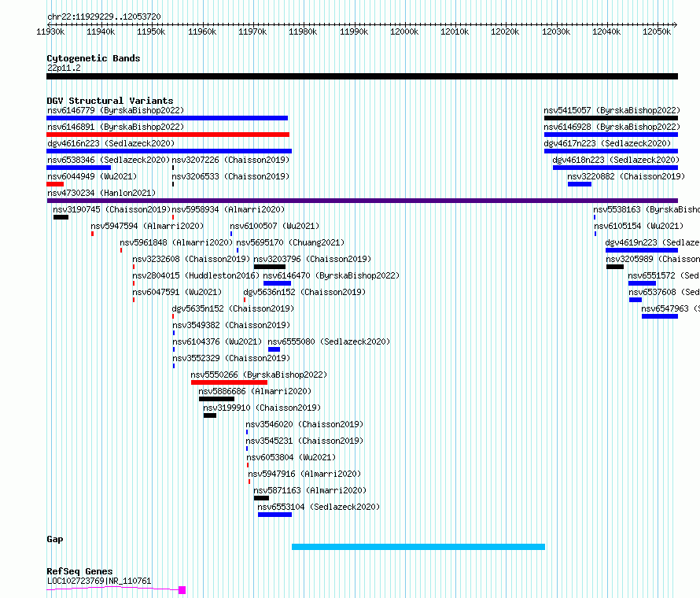The image size is (700, 598).
Task: Click the nsv3190745 (Chaisson2019) label
Action: coord(112,209)
